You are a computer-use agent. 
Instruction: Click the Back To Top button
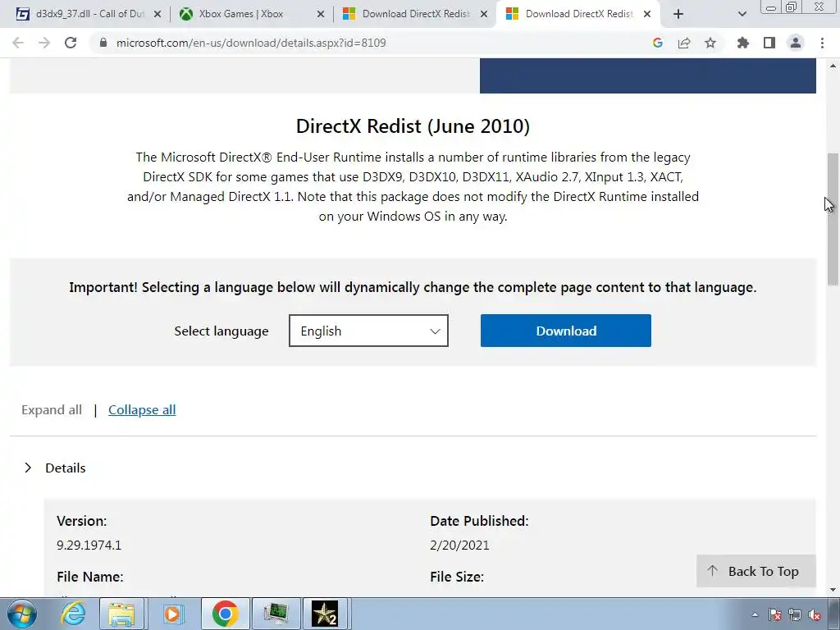756,571
